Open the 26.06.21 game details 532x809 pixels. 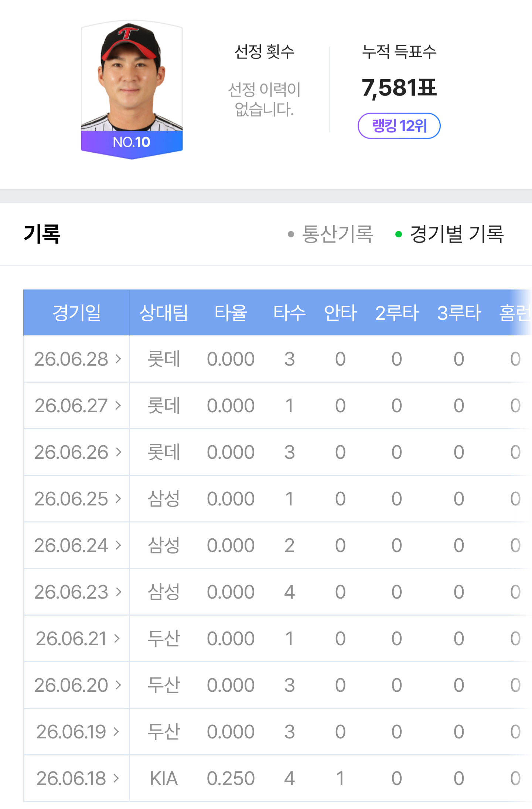coord(77,639)
